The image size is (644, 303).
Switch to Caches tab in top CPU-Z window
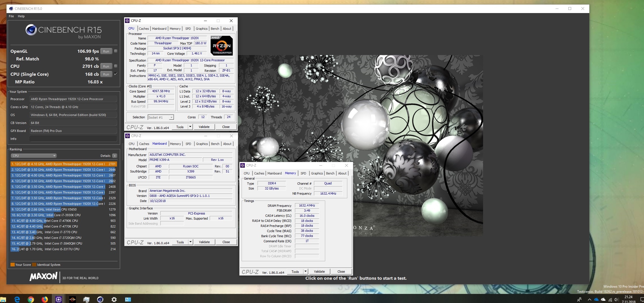144,29
